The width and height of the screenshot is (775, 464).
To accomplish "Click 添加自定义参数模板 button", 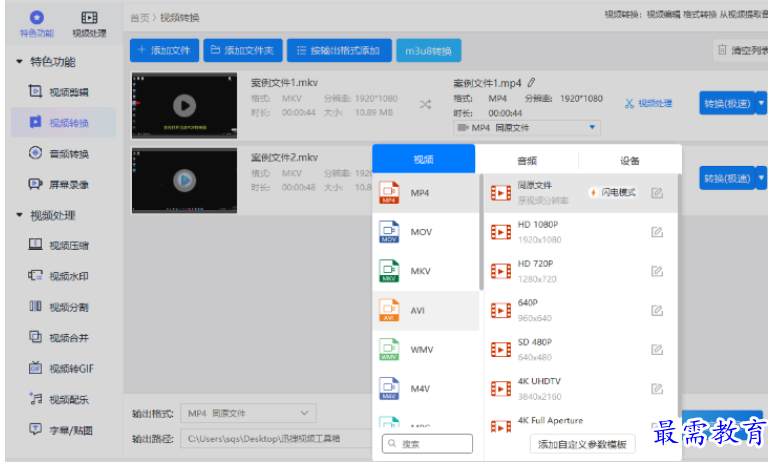I will pos(582,444).
